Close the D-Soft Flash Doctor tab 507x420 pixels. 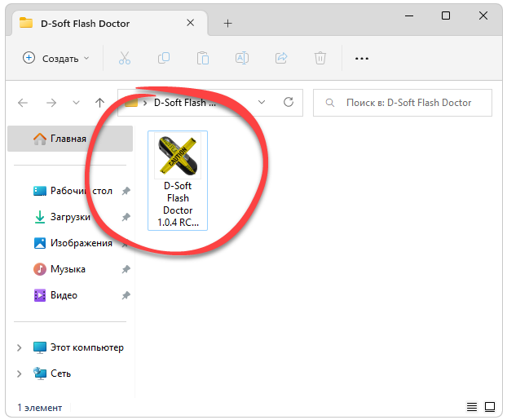point(191,23)
